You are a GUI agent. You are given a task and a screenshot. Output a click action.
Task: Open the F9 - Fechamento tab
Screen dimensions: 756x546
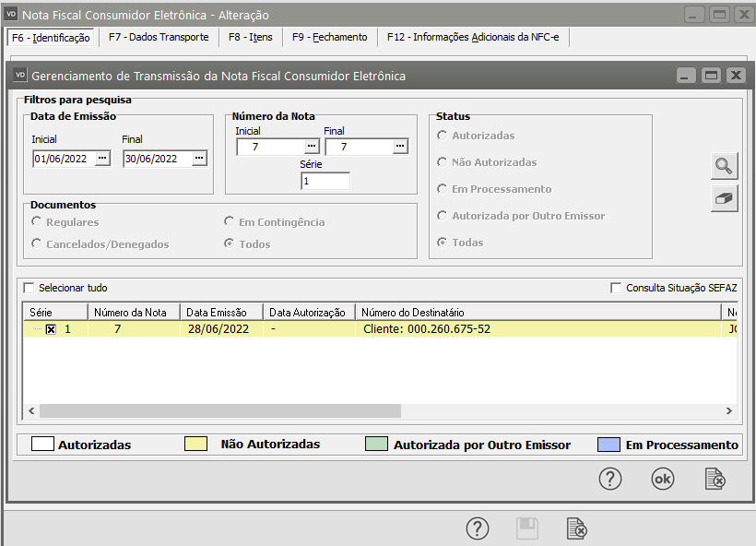click(329, 38)
